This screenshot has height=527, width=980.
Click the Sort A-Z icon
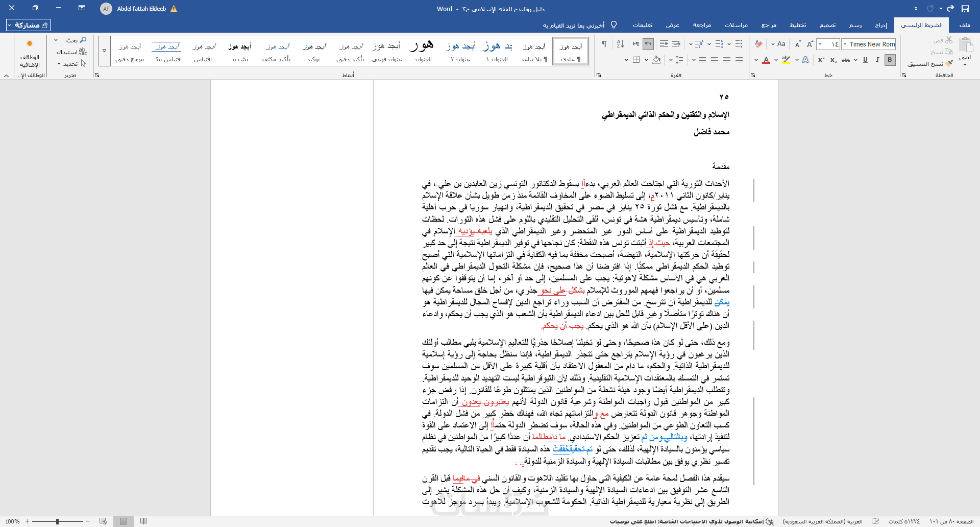[620, 44]
